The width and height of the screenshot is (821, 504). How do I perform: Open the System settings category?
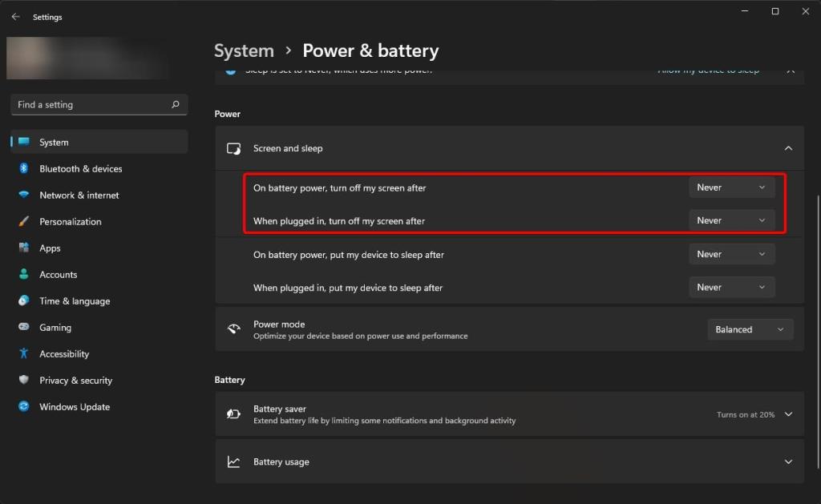[99, 142]
